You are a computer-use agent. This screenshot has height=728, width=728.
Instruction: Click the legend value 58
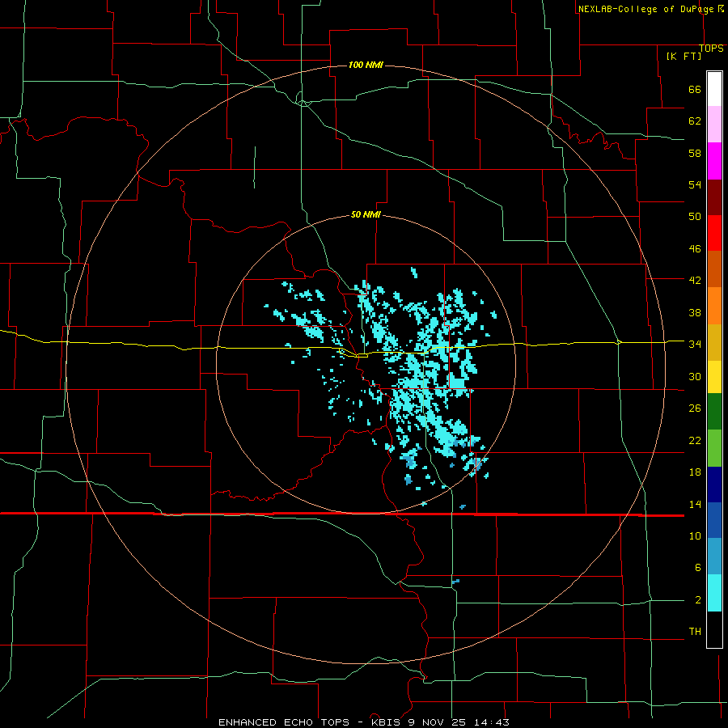point(695,153)
